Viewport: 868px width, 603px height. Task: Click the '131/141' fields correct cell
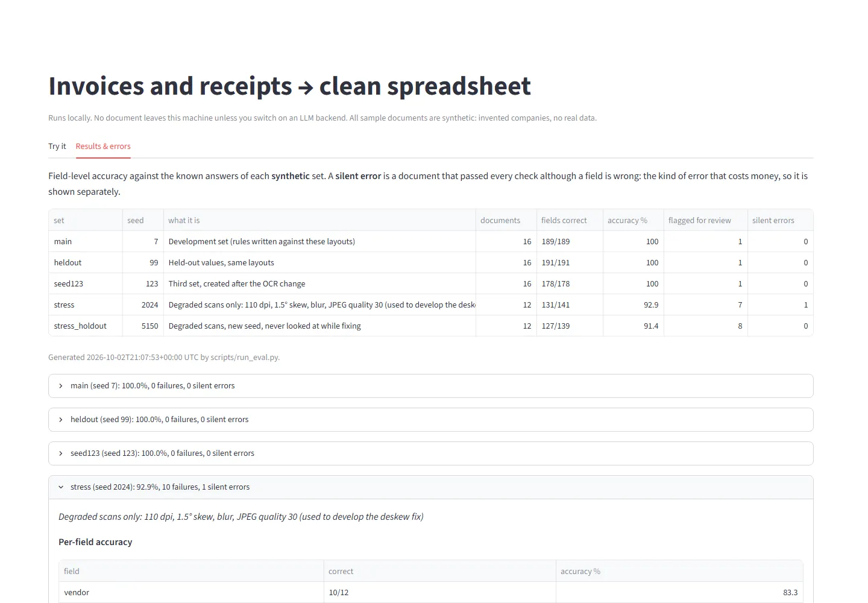(570, 305)
